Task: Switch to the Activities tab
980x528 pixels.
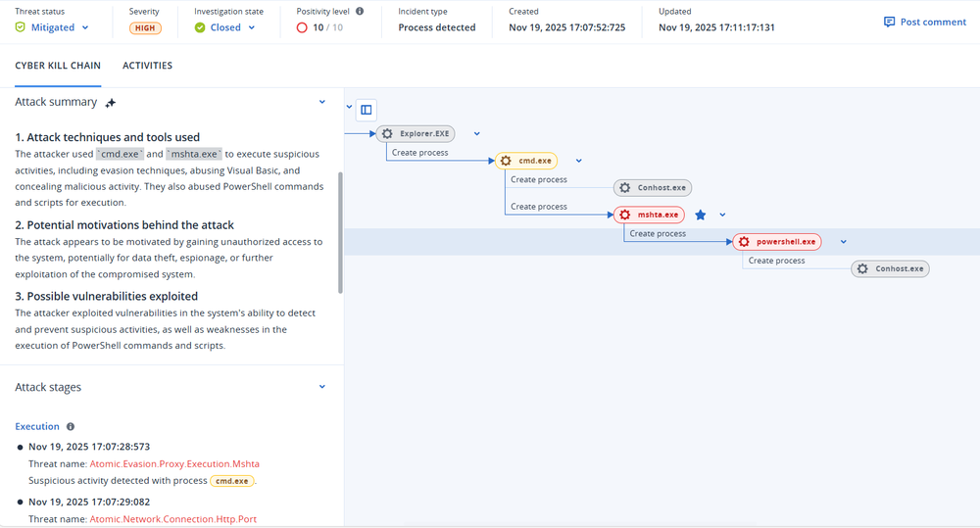Action: tap(147, 66)
